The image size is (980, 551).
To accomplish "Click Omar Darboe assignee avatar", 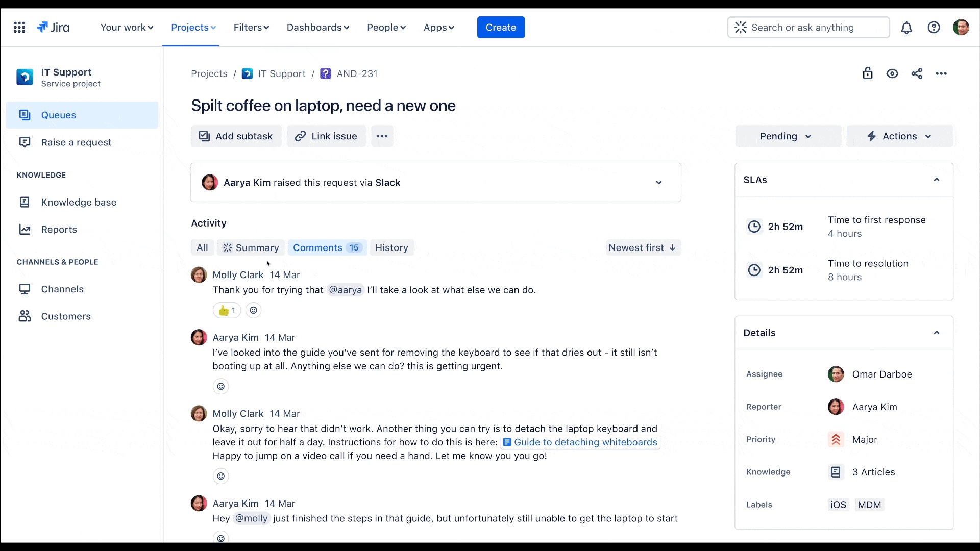I will click(836, 374).
